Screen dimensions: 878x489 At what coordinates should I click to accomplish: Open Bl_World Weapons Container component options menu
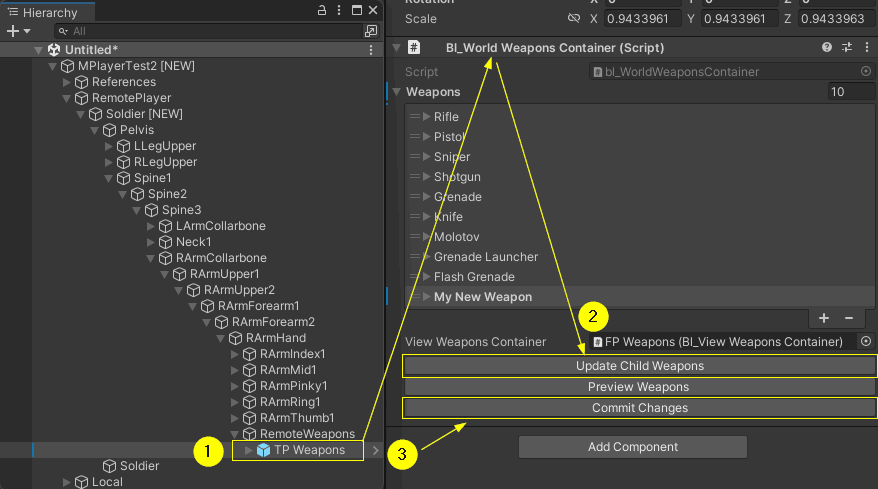pyautogui.click(x=866, y=48)
